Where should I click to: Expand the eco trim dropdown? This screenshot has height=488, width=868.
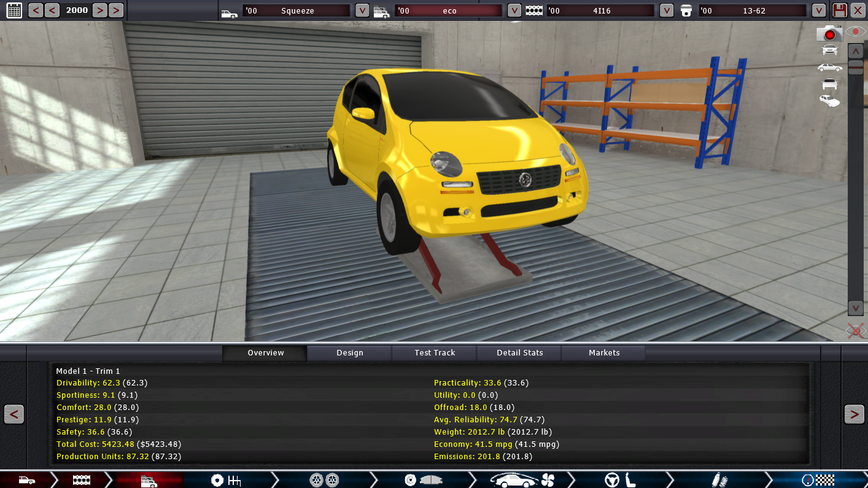pos(514,10)
